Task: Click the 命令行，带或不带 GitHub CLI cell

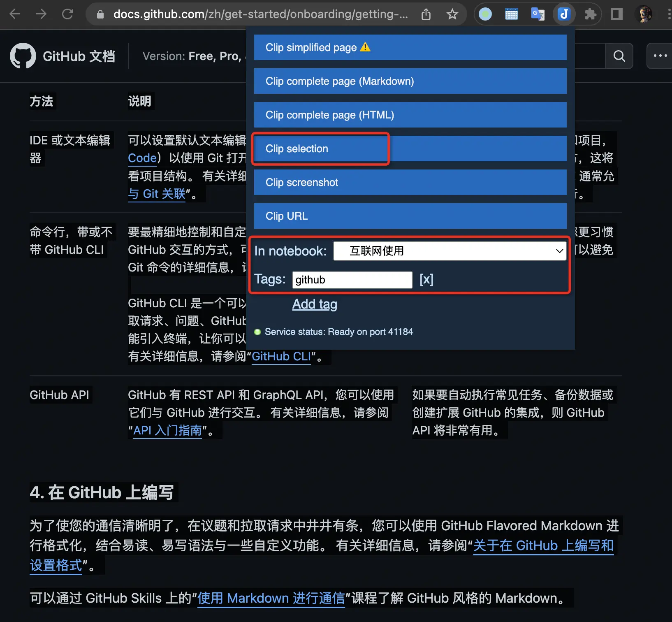Action: (71, 241)
